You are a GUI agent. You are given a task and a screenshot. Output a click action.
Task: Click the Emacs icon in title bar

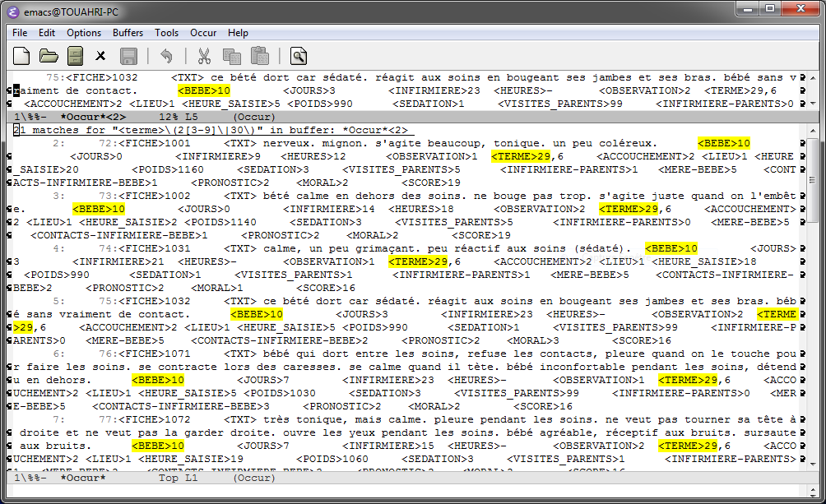click(13, 12)
